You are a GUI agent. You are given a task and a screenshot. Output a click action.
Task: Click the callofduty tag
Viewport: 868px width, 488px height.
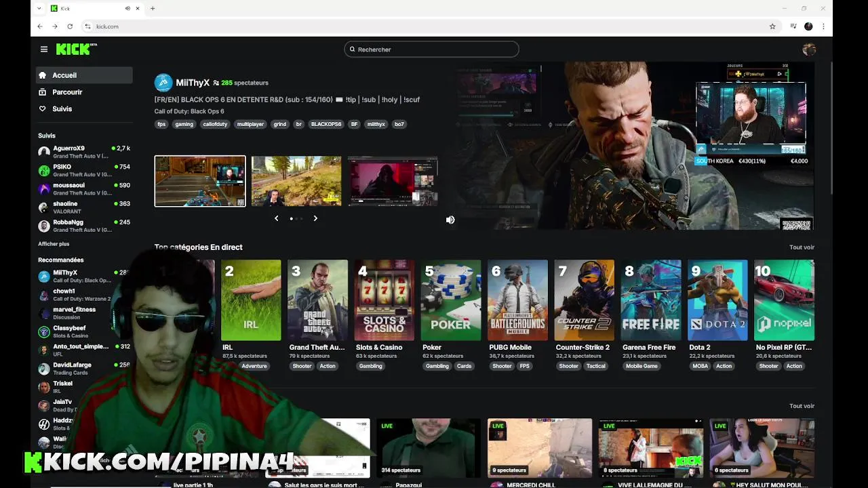215,124
